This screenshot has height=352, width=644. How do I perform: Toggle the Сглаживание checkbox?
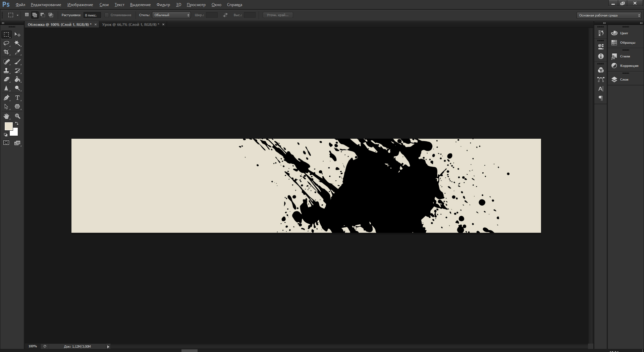coord(106,15)
